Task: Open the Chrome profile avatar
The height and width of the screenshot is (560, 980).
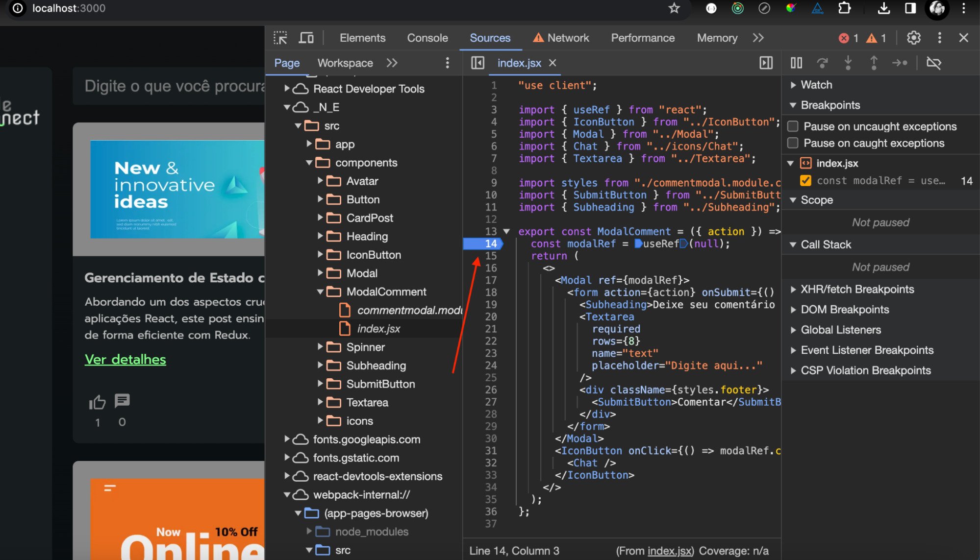Action: click(x=937, y=8)
